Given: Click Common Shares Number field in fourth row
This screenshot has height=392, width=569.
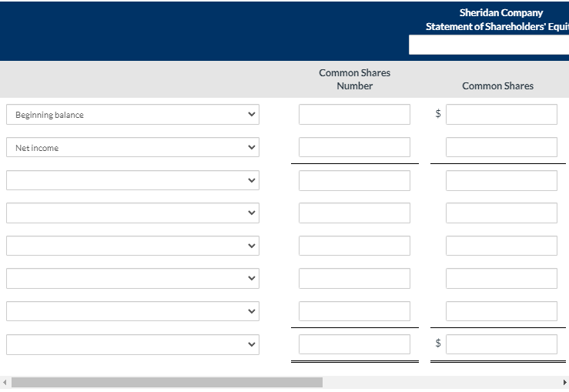Looking at the screenshot, I should (354, 213).
